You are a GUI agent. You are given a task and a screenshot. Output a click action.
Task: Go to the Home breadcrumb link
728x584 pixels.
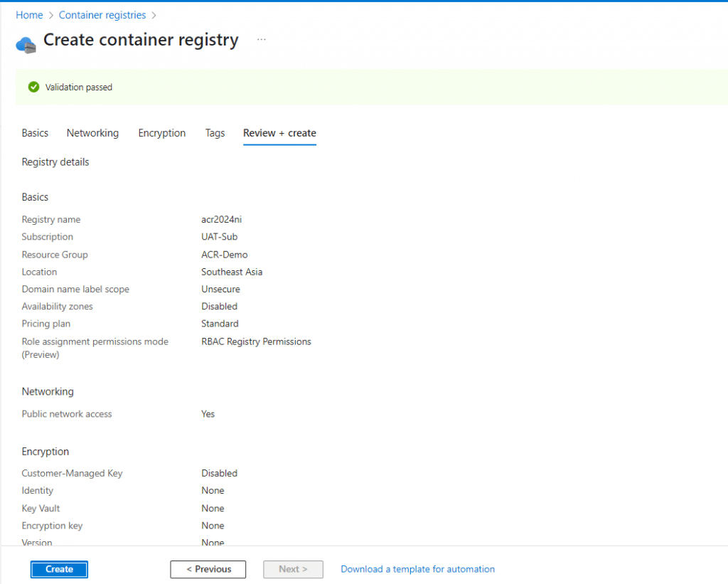29,15
